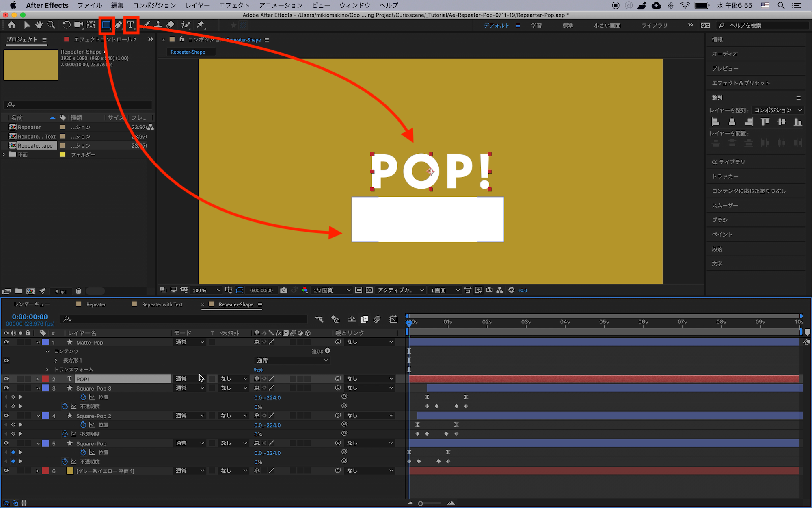Switch to Repeater with Text timeline tab
Screen dimensions: 812x508
pos(162,304)
